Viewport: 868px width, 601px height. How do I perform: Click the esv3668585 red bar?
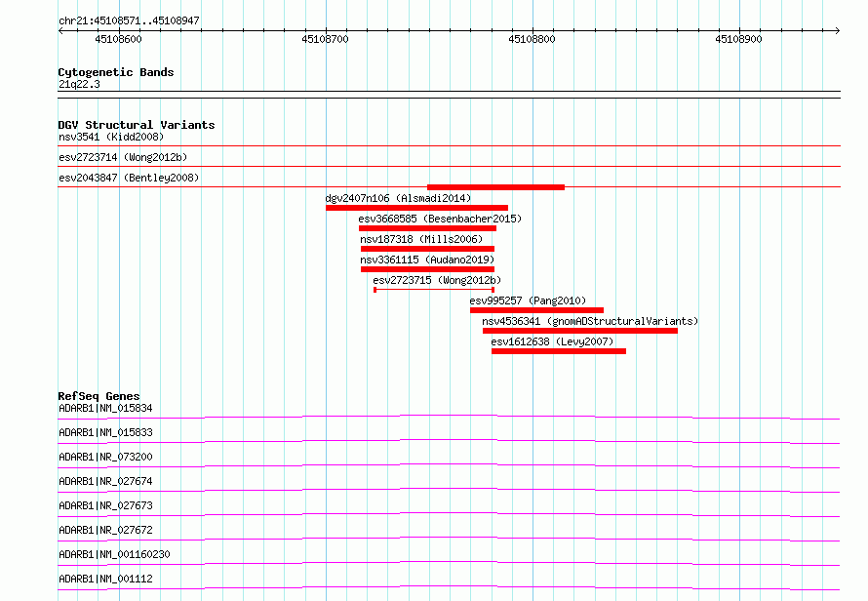[x=427, y=228]
